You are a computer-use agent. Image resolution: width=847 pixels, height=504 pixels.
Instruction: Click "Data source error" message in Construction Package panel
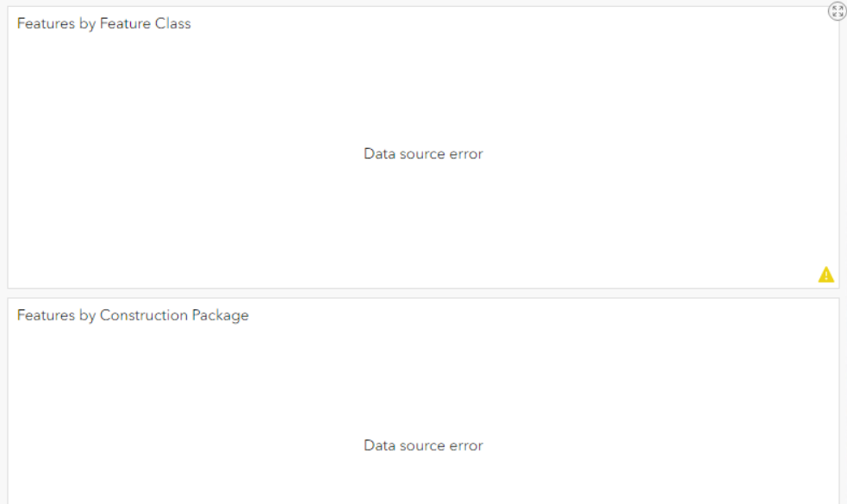[423, 445]
